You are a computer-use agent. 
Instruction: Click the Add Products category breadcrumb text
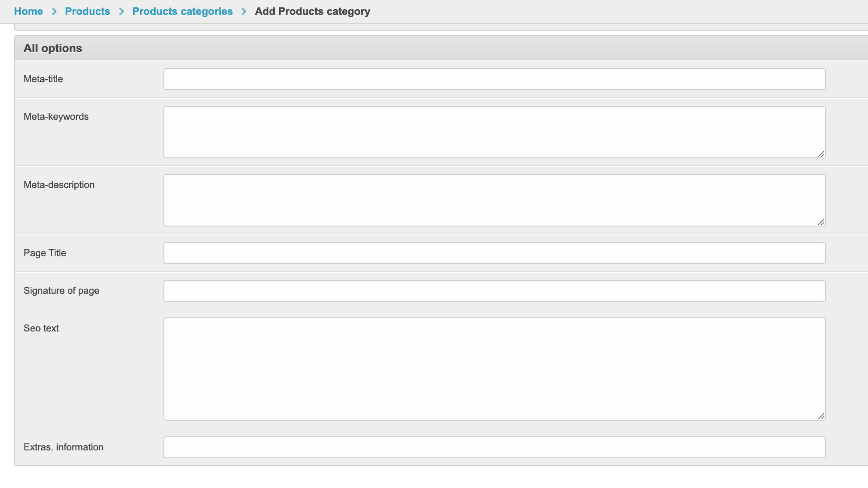coord(312,11)
